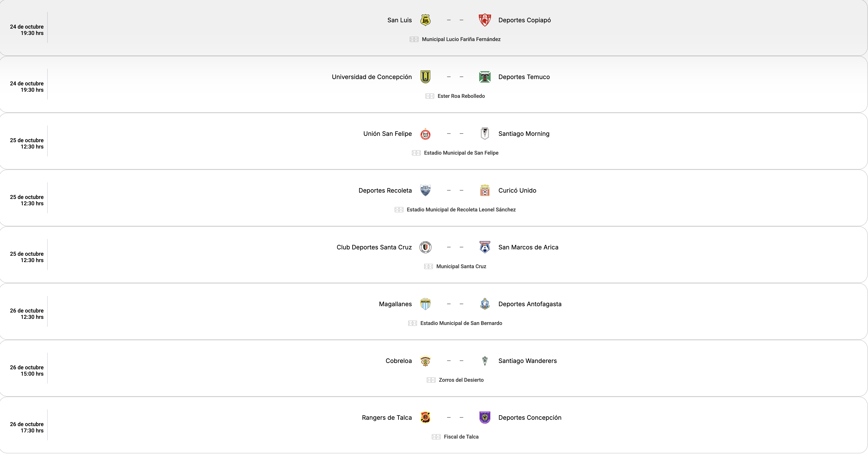868x456 pixels.
Task: Open the San Marcos de Arica link
Action: (x=528, y=247)
